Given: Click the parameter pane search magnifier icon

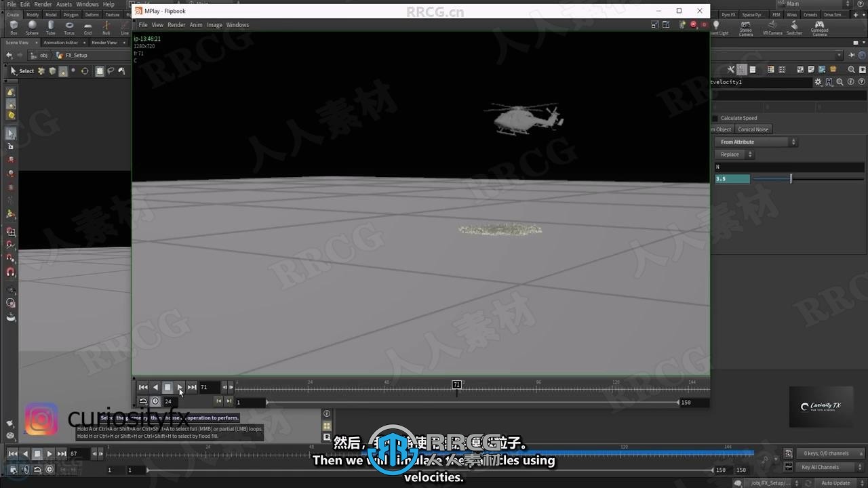Looking at the screenshot, I should click(840, 82).
